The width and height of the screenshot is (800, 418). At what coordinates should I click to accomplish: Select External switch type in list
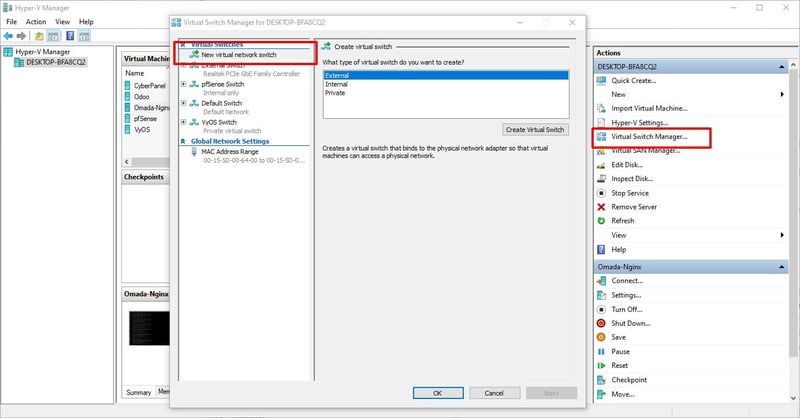[445, 76]
